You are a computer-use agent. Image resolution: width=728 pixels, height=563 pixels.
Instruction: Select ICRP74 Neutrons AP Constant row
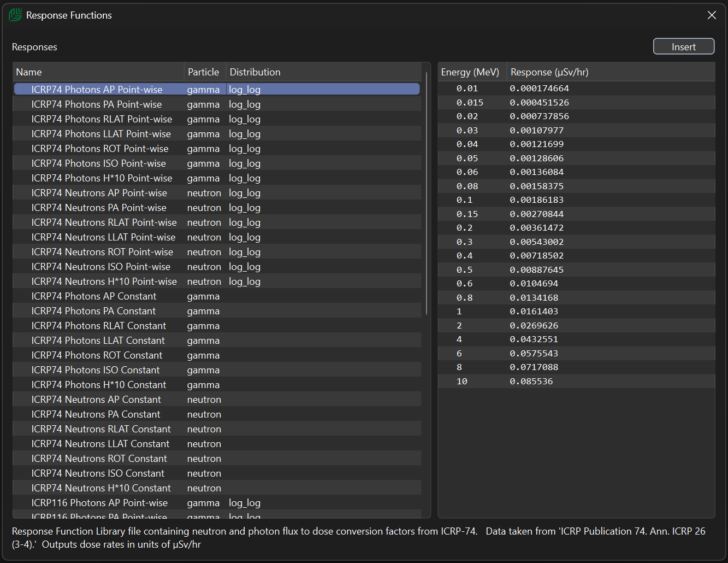coord(217,400)
